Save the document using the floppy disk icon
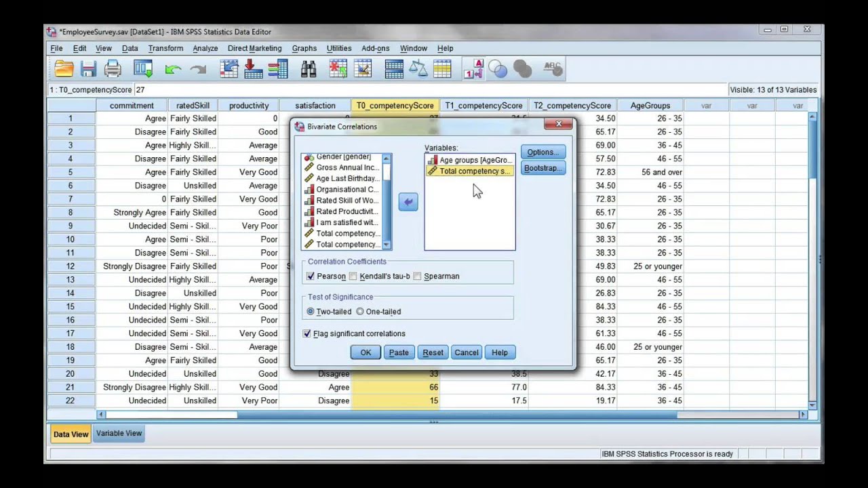 point(89,68)
